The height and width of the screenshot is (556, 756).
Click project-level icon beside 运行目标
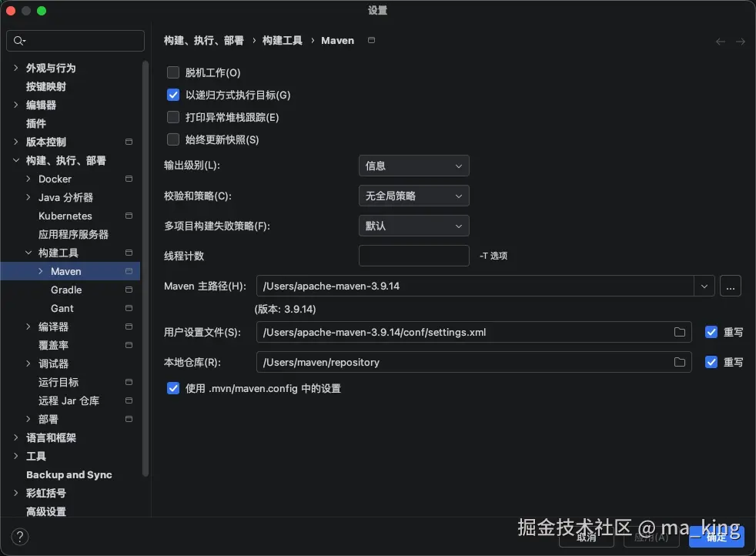pyautogui.click(x=129, y=382)
